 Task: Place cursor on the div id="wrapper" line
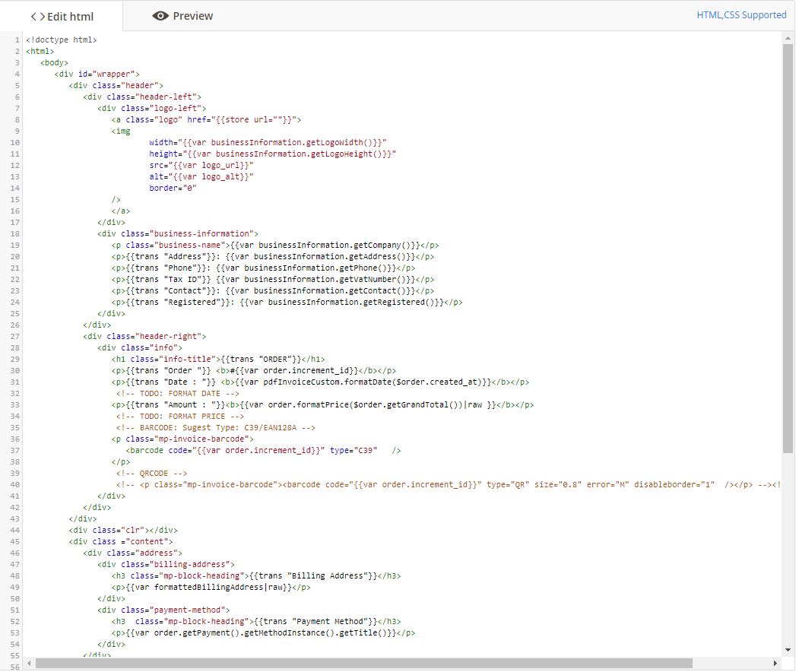click(x=97, y=74)
